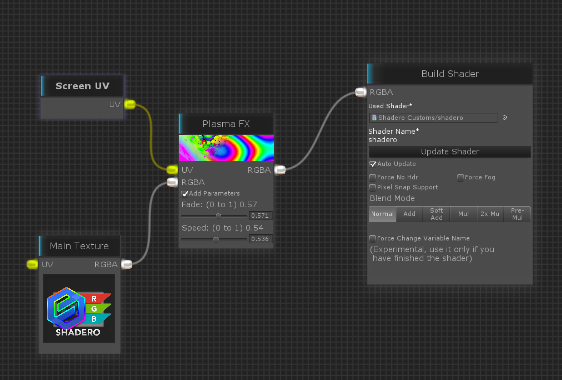The image size is (562, 380).
Task: Select the Add blend mode
Action: click(409, 214)
